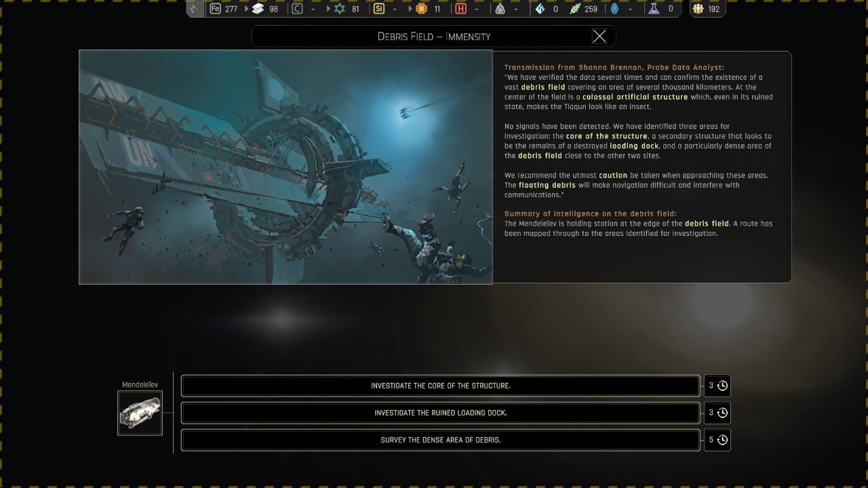
Task: Click the blue ice crystal resource icon
Action: point(540,9)
